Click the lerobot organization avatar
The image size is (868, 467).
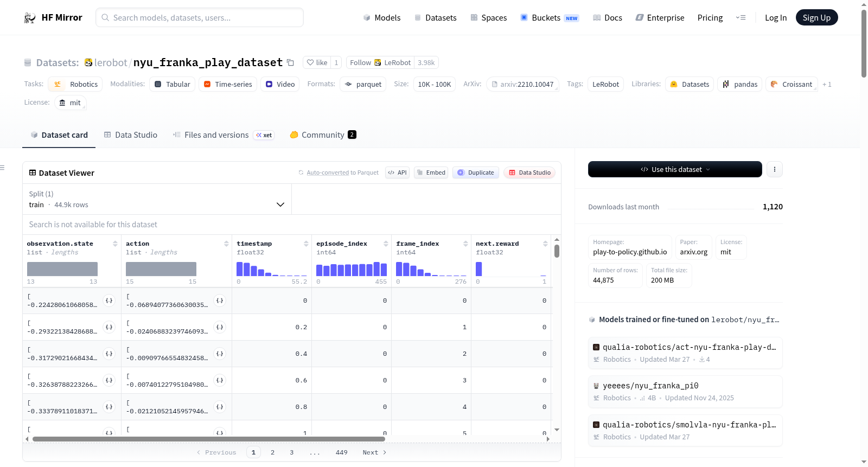88,62
